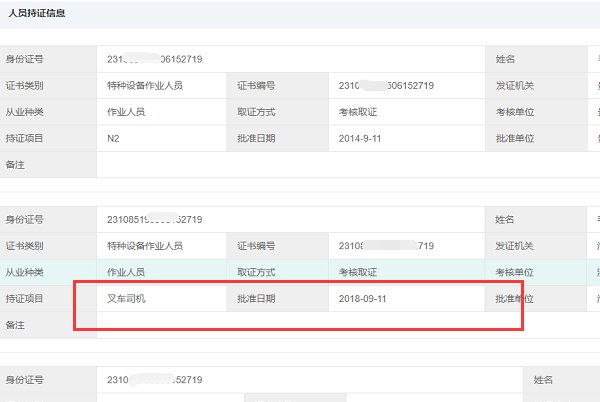
Task: Click 姓名 label in the N2 record
Action: [505, 59]
